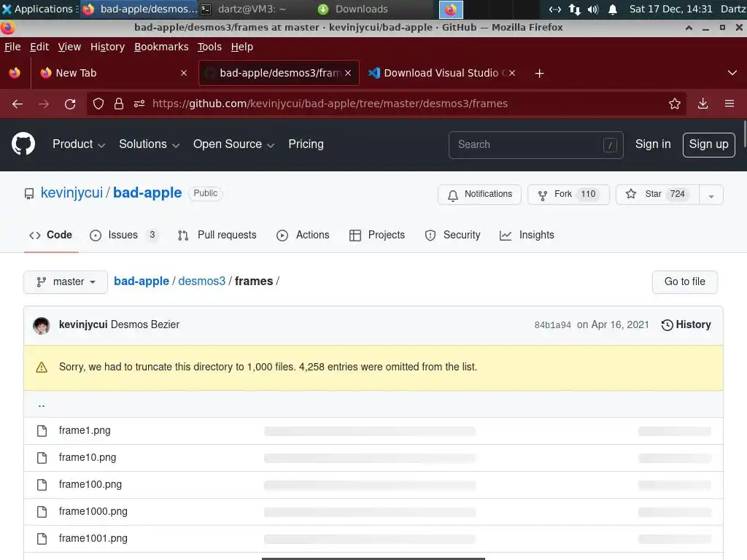Open the File menu
Image resolution: width=747 pixels, height=560 pixels.
click(x=12, y=47)
